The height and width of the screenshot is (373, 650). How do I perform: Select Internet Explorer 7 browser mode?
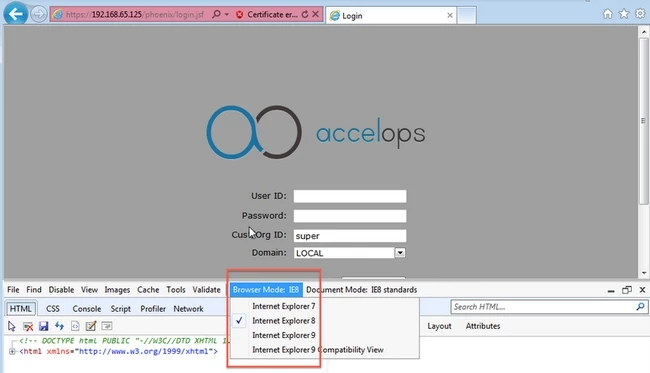[284, 306]
